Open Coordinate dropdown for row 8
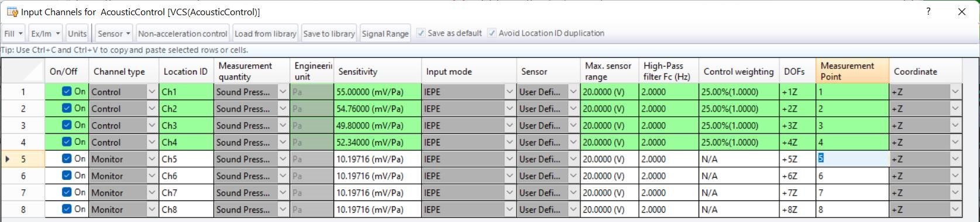Screen dimensions: 980x222 click(x=955, y=209)
